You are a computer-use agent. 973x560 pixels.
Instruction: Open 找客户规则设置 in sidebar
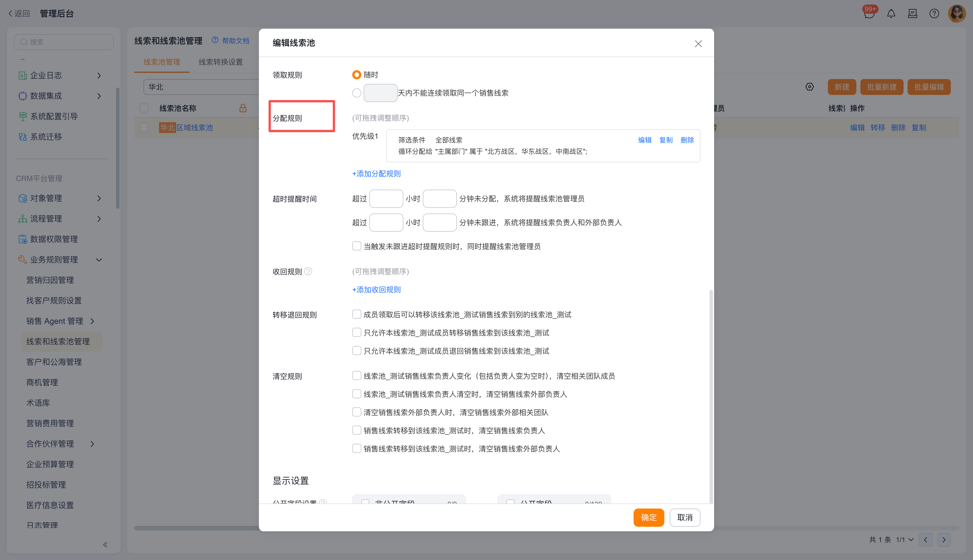54,300
